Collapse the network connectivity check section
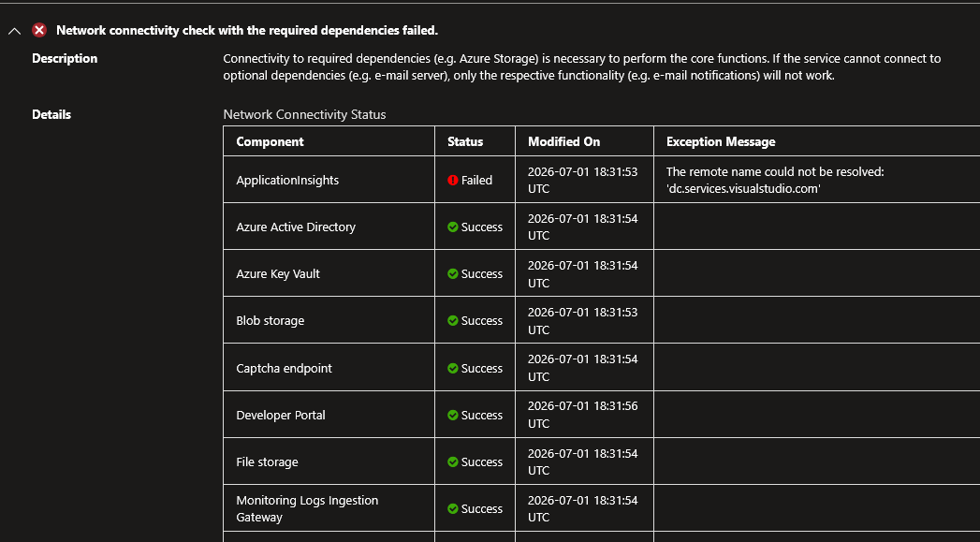Image resolution: width=980 pixels, height=542 pixels. [x=14, y=31]
